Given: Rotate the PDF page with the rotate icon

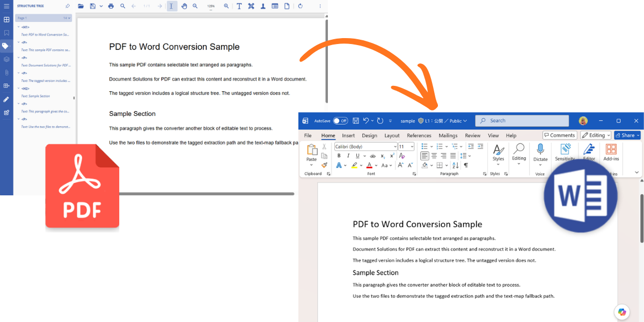Looking at the screenshot, I should click(x=300, y=6).
